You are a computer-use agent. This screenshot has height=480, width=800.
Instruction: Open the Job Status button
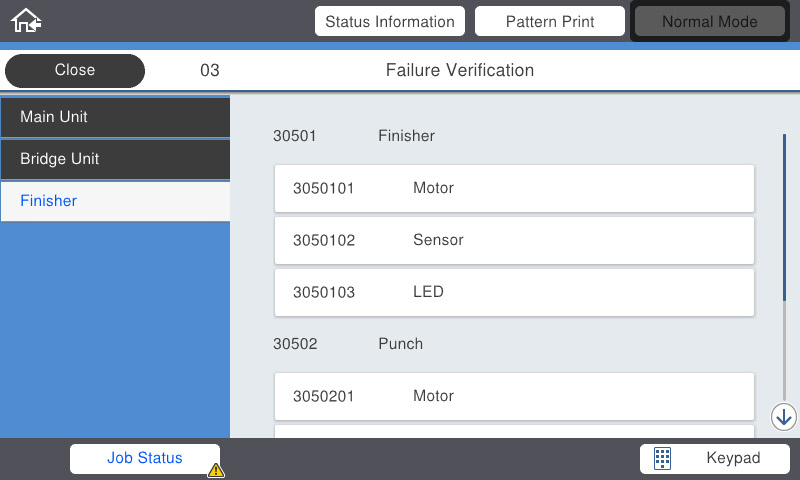click(x=145, y=459)
